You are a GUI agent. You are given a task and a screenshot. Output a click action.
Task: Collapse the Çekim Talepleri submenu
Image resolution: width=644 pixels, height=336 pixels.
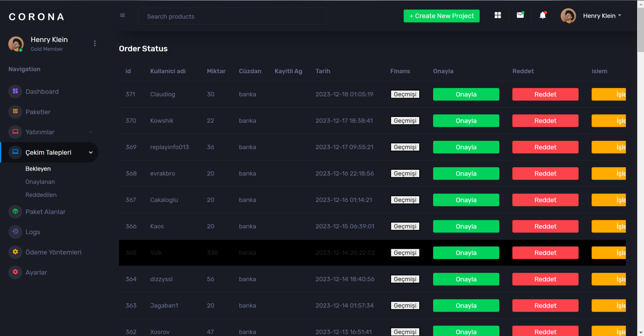click(x=91, y=152)
